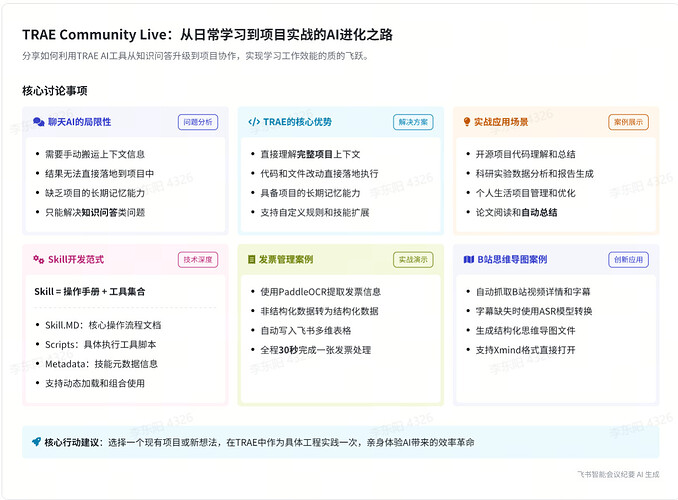This screenshot has width=678, height=500.
Task: Click the folder icon beside 发票管理案例
Action: click(x=253, y=259)
